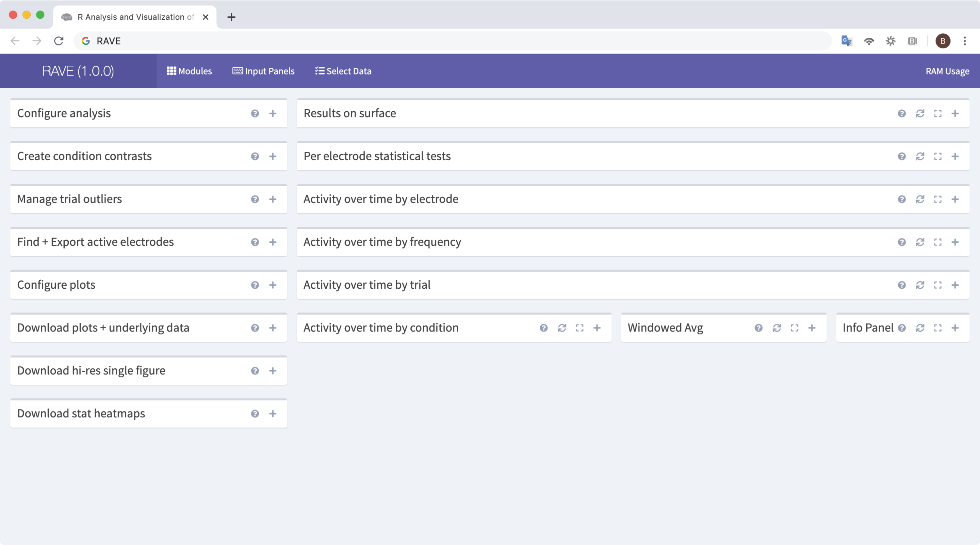
Task: Open help for Configure analysis panel
Action: tap(255, 113)
